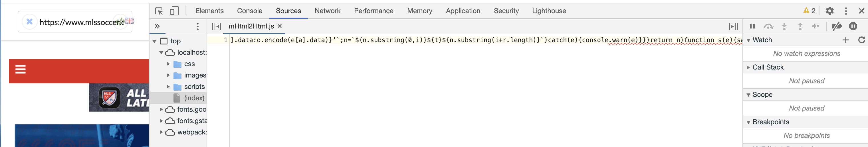Screen dimensions: 868x147
Task: Close the mHtml2Html.js file tab
Action: (x=279, y=26)
